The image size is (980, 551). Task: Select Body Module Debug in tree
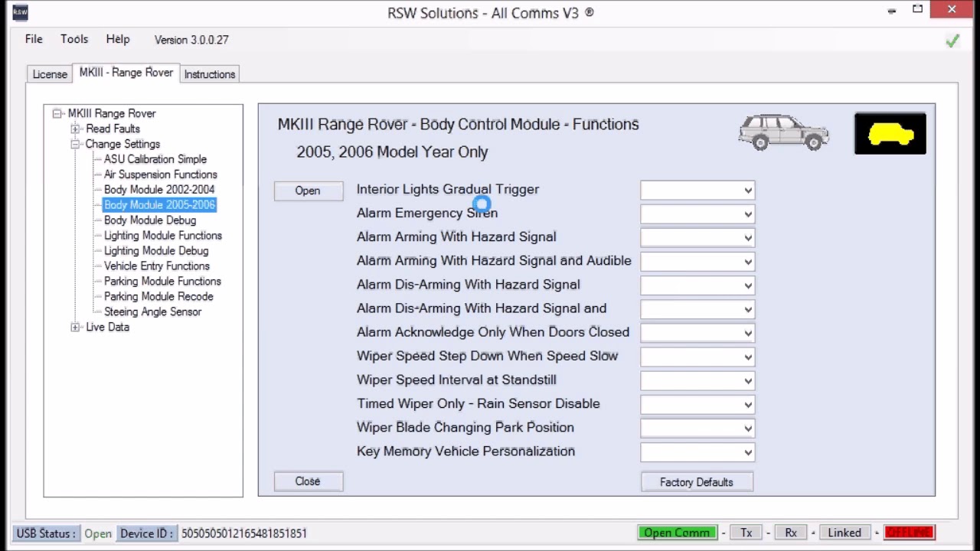[150, 220]
